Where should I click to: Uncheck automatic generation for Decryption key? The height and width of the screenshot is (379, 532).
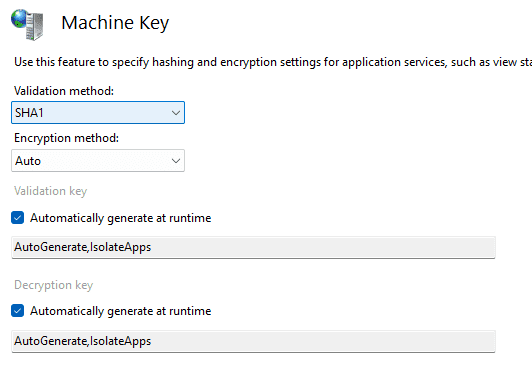(x=18, y=311)
